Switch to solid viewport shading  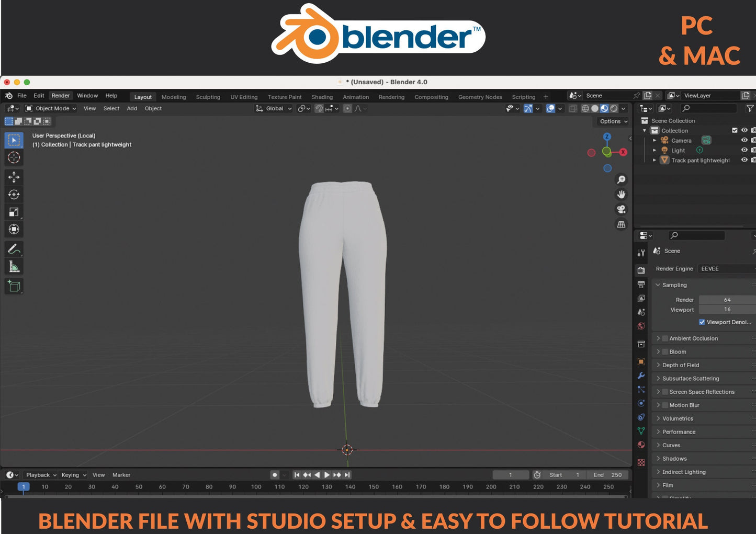tap(595, 108)
